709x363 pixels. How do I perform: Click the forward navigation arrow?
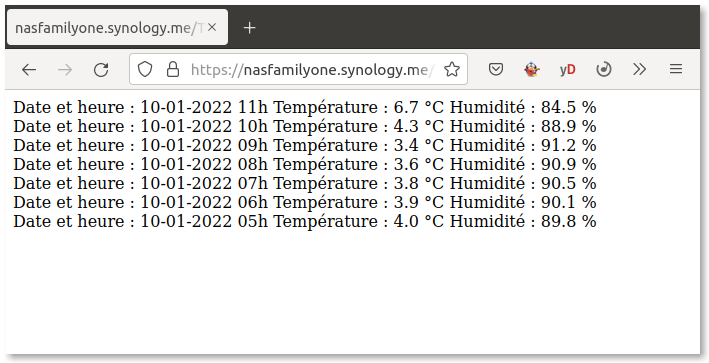point(65,70)
